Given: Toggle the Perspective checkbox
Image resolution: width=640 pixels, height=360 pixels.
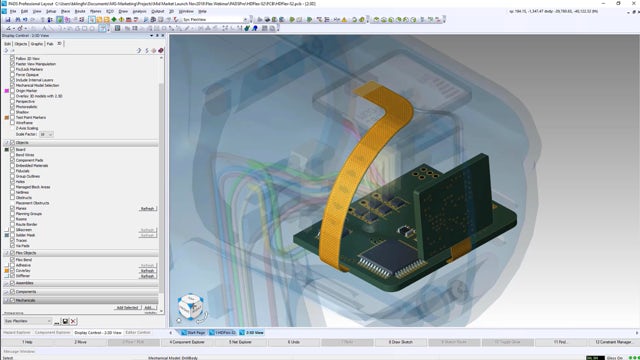Looking at the screenshot, I should 12,101.
